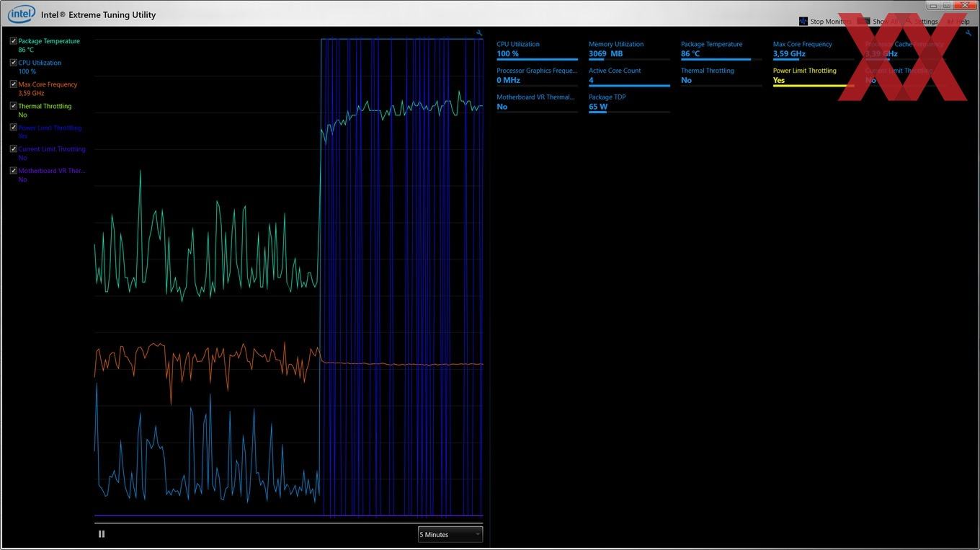The width and height of the screenshot is (980, 550).
Task: Open graph settings via wrench above chart
Action: (479, 33)
